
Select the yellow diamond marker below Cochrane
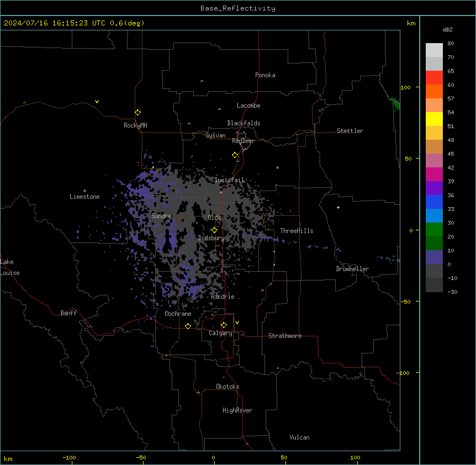tap(188, 326)
